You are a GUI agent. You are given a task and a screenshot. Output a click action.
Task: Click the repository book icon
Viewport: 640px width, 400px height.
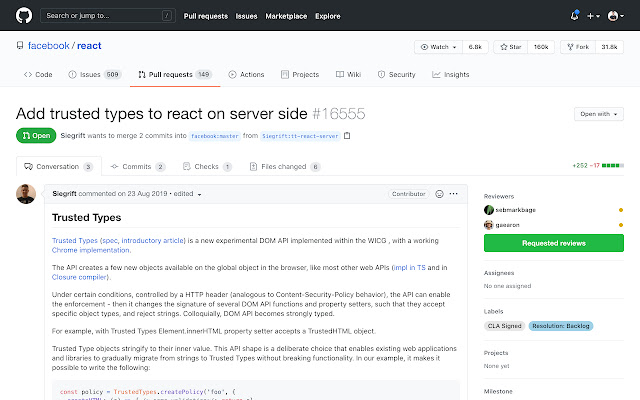[20, 45]
